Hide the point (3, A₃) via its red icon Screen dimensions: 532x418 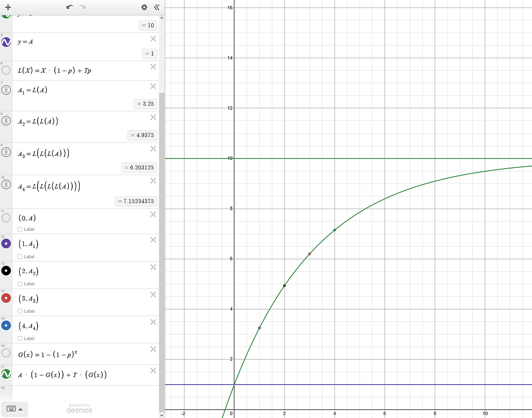pos(6,298)
